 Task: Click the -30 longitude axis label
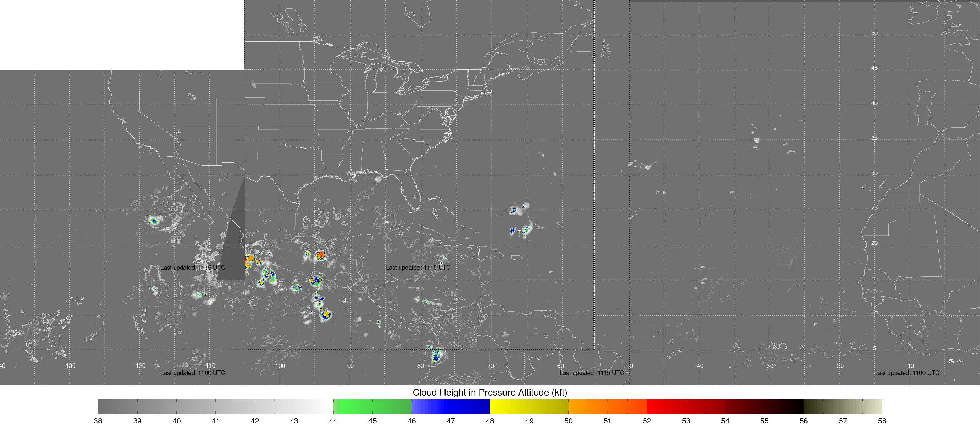[769, 365]
